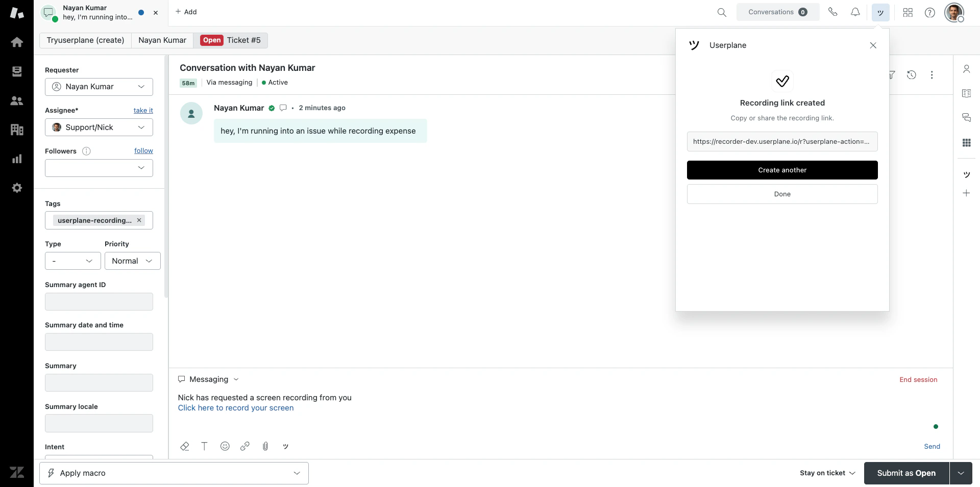The height and width of the screenshot is (487, 980).
Task: Click the Send button
Action: [932, 447]
